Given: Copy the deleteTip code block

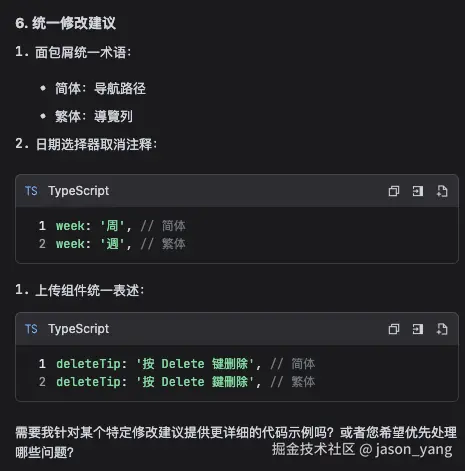Looking at the screenshot, I should tap(394, 329).
